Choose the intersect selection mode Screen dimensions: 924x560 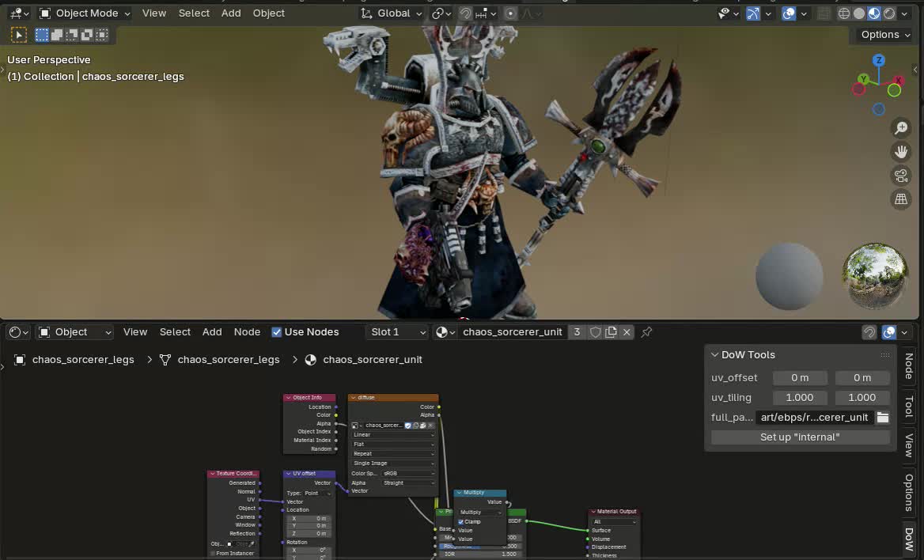click(102, 36)
